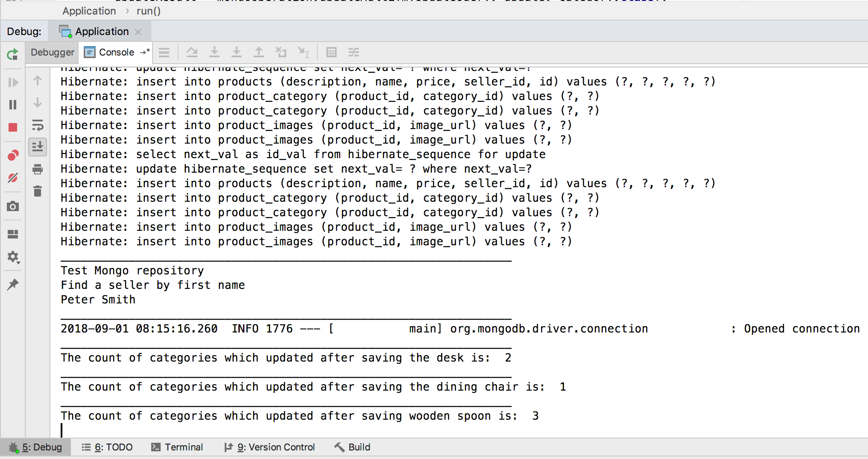The height and width of the screenshot is (459, 868).
Task: Click the 'Test Mongo repository' output line
Action: [x=132, y=271]
